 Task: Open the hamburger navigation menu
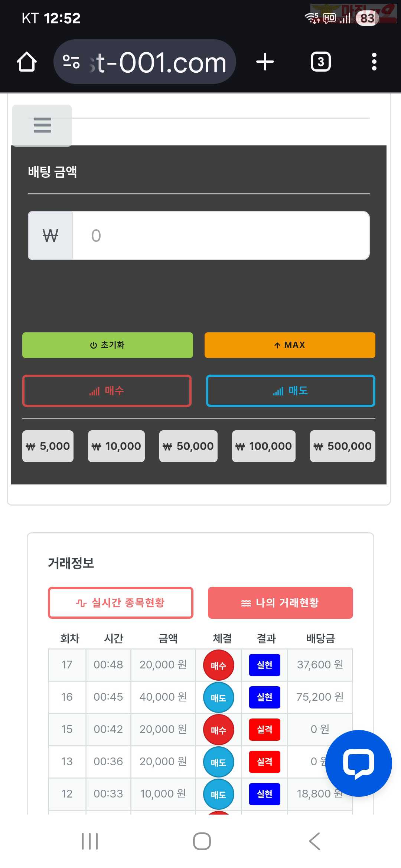click(x=42, y=125)
